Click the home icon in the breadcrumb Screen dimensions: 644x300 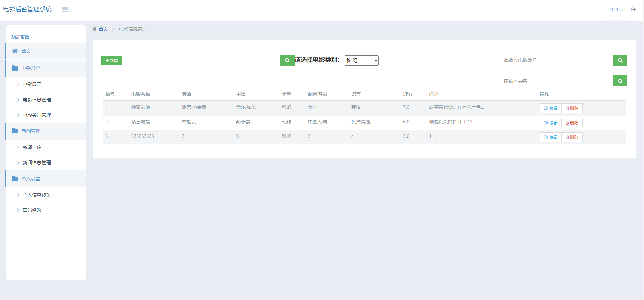click(x=95, y=29)
